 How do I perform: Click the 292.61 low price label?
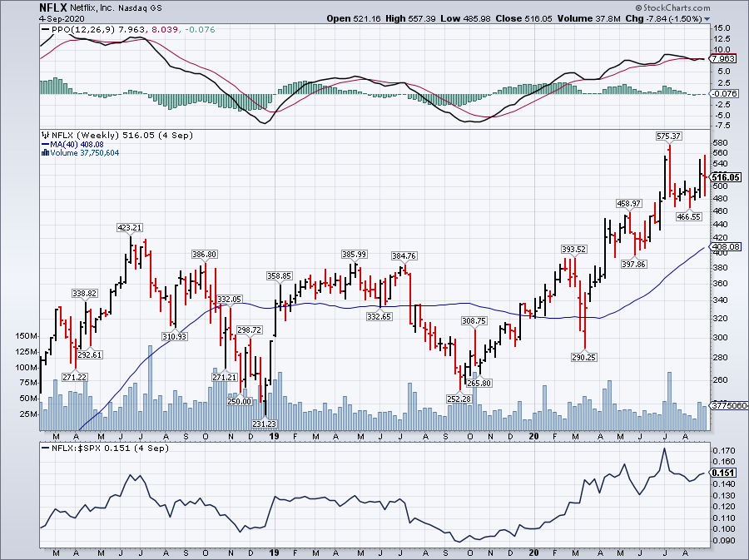point(90,354)
